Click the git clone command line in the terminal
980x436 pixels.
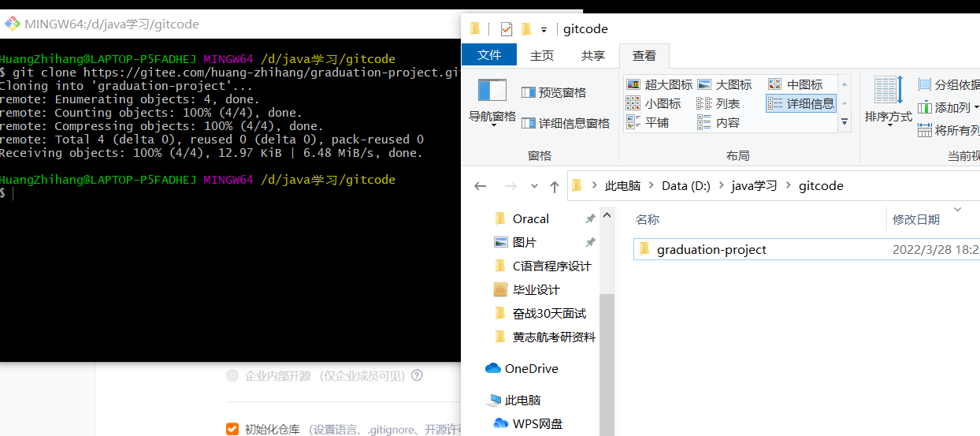230,73
